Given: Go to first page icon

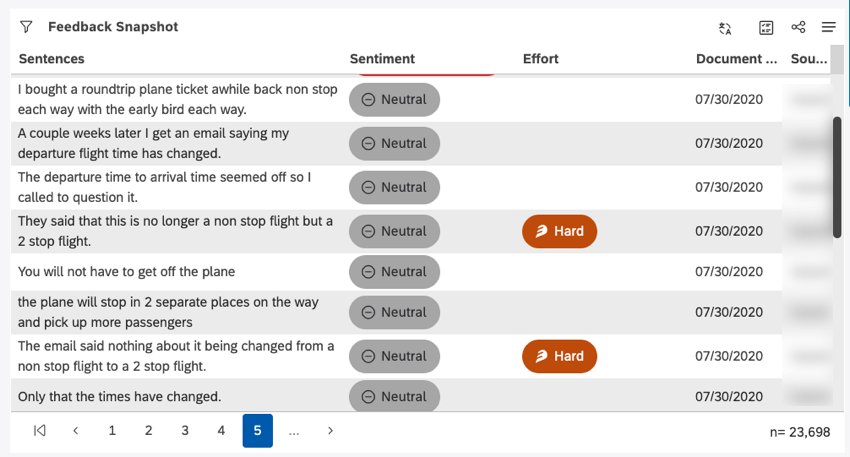Looking at the screenshot, I should point(40,431).
